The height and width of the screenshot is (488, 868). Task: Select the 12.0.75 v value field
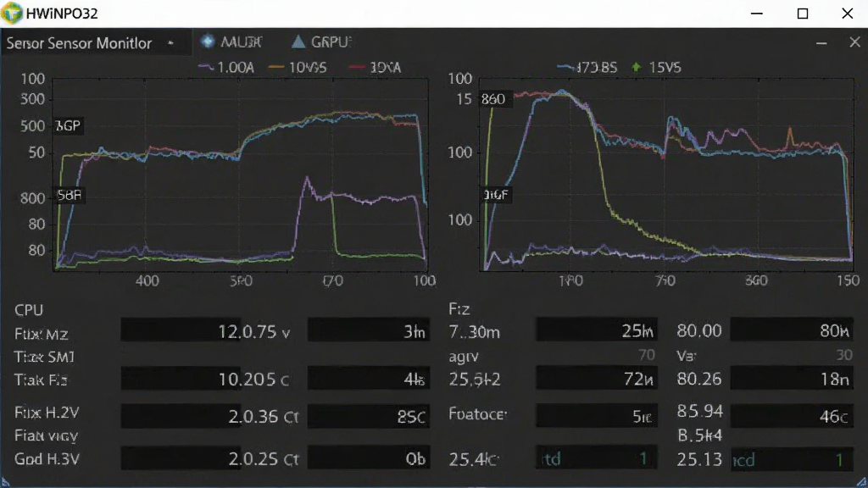coord(181,331)
